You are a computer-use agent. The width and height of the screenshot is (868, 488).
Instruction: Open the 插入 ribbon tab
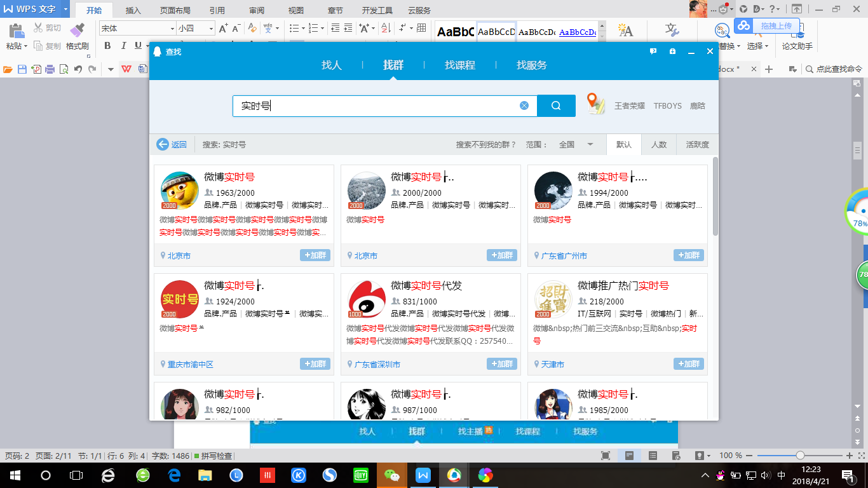point(133,11)
